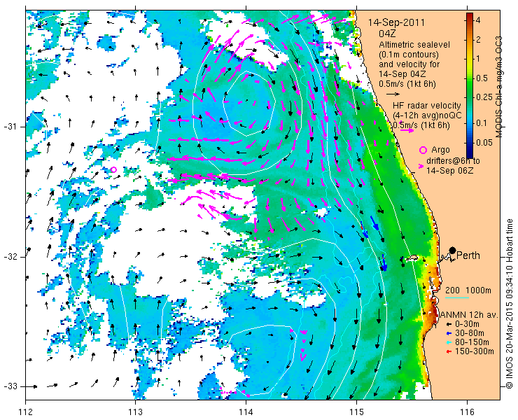Viewport: 518px width, 420px height.
Task: Click the '14-Sep 06Z' drifter time text
Action: [449, 171]
